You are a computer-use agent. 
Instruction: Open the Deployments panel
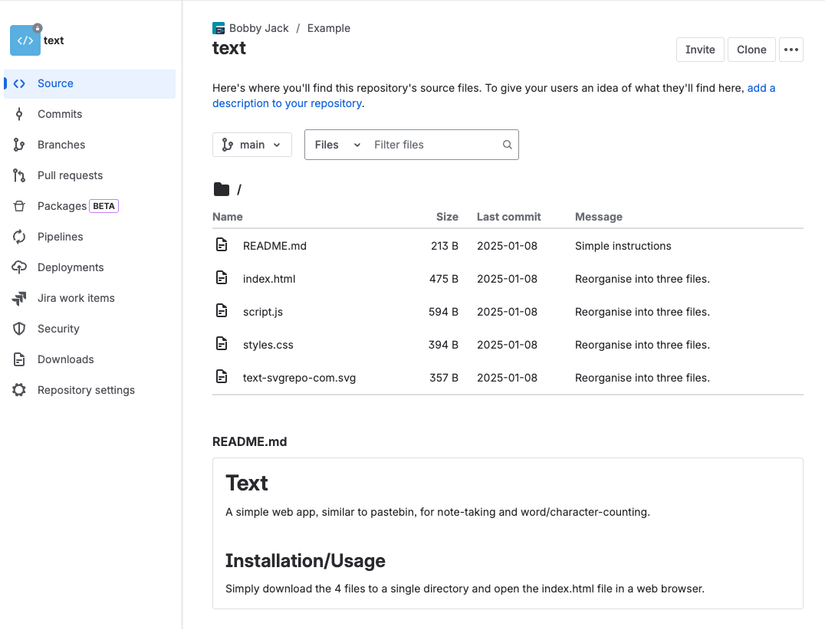[x=70, y=267]
